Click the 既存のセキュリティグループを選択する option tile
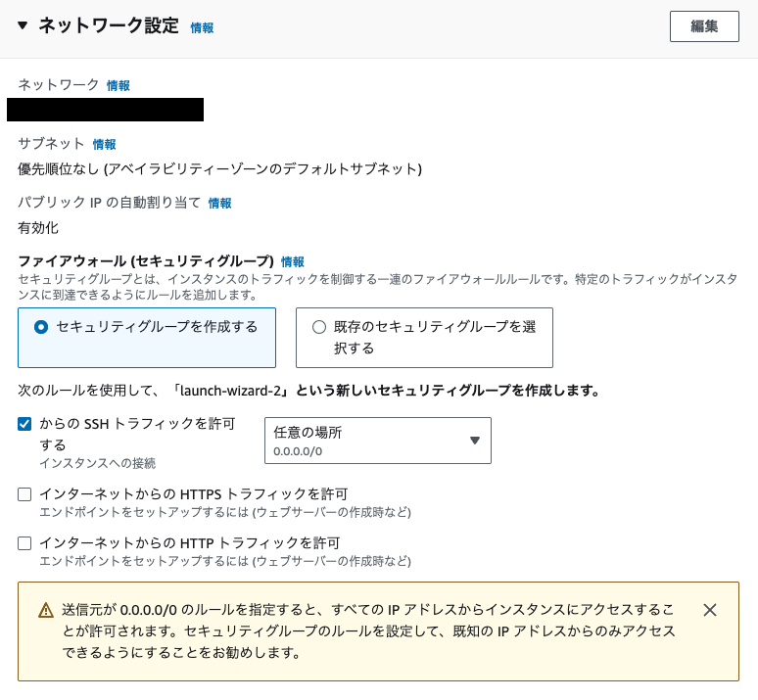The width and height of the screenshot is (758, 700). 424,338
